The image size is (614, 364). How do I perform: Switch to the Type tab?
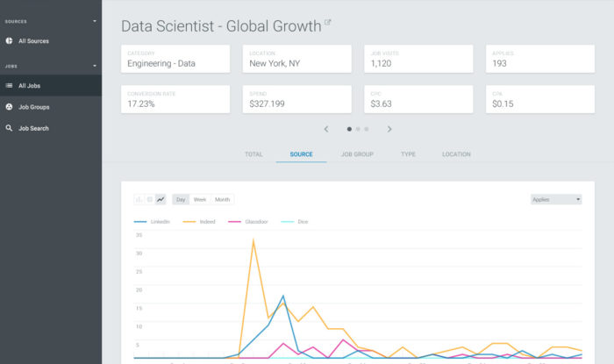click(x=408, y=154)
